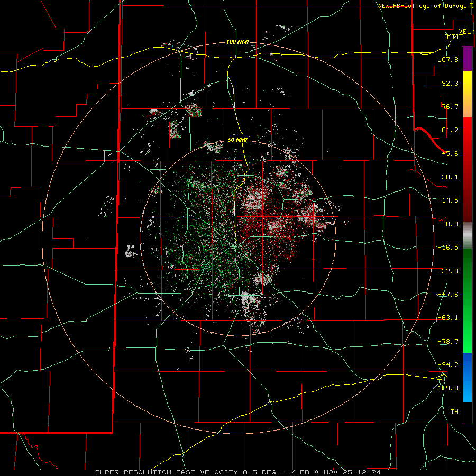476x476 pixels.
Task: Click the VEL legend heading
Action: pos(465,32)
